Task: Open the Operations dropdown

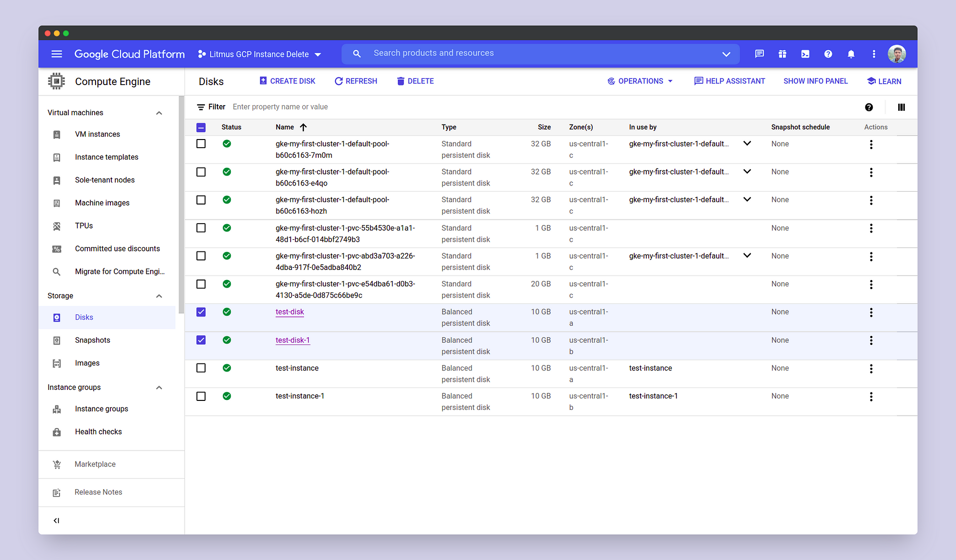Action: (x=640, y=81)
